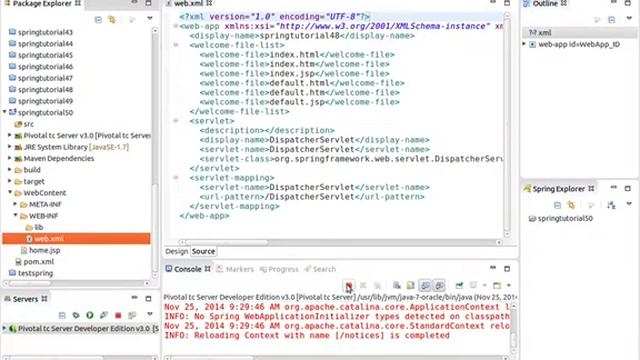The image size is (640, 360).
Task: Terminate the running console process
Action: [x=349, y=285]
